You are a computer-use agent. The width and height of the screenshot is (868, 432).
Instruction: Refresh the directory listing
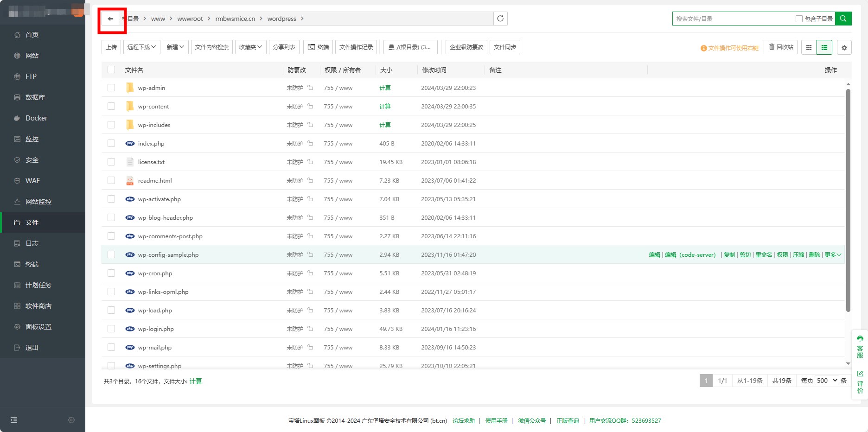click(500, 19)
